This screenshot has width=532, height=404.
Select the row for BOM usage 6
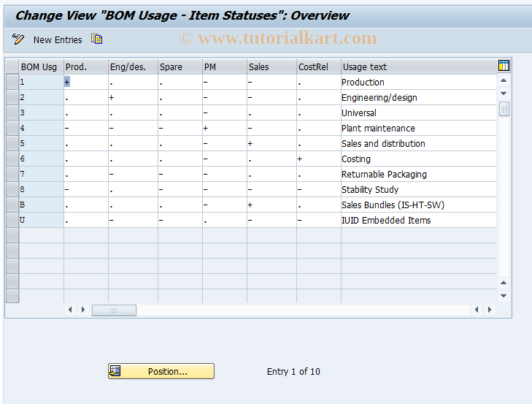coord(12,159)
